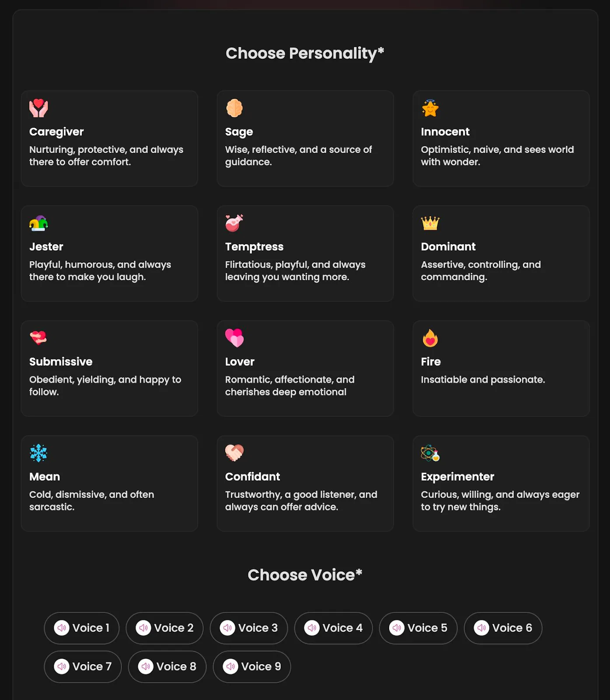Play the Voice 9 speaker preview icon

pyautogui.click(x=230, y=666)
